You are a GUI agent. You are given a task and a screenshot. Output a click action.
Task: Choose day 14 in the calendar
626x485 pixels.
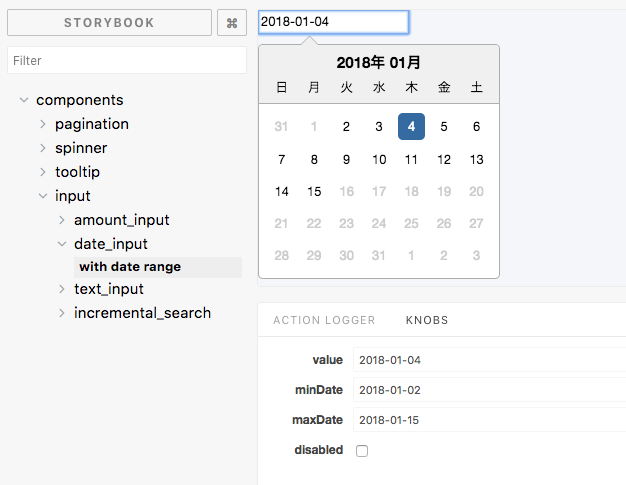[281, 192]
